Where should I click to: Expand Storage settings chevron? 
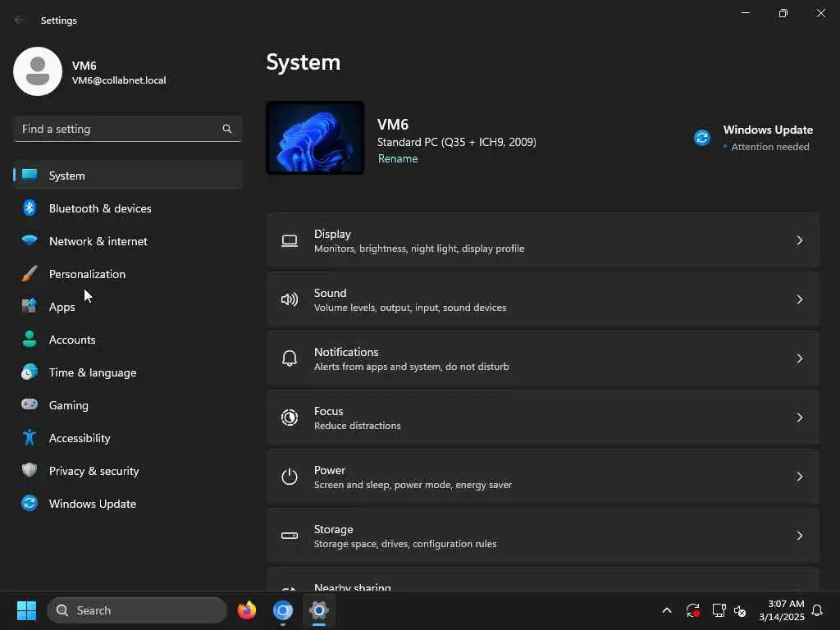[x=799, y=535]
